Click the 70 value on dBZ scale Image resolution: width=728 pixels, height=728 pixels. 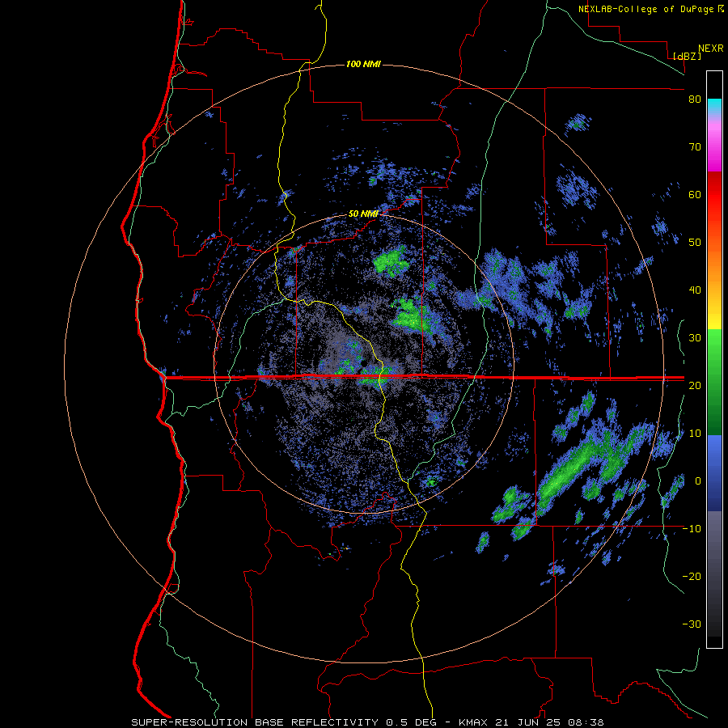tap(695, 147)
